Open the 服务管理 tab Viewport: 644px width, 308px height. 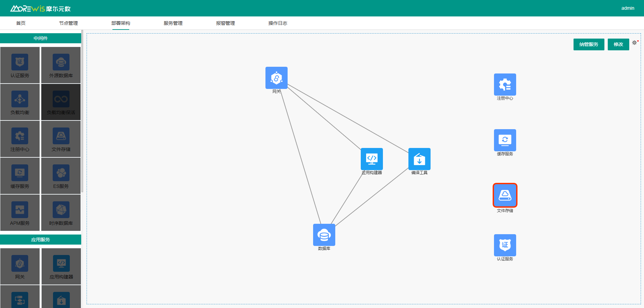coord(173,23)
